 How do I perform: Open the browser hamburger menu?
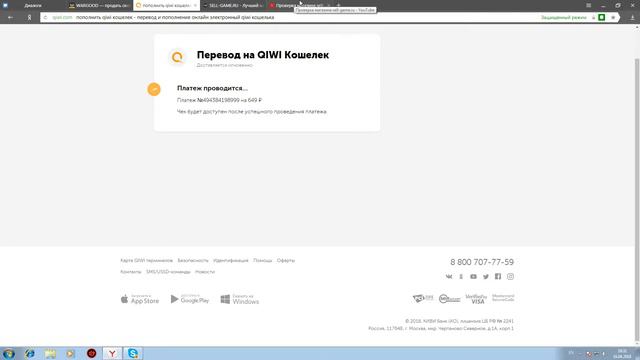(x=589, y=5)
